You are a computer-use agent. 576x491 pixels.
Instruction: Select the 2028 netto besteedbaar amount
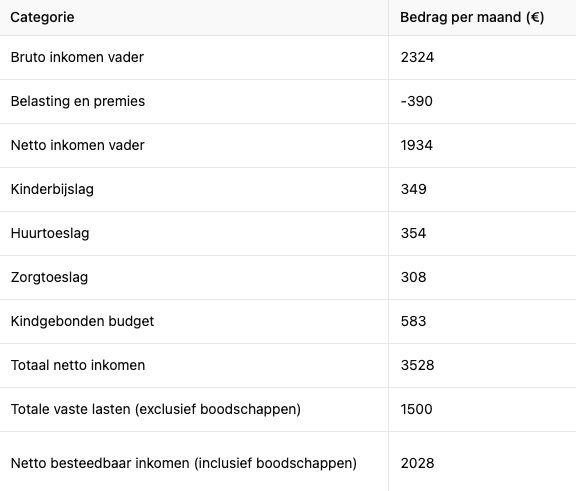click(417, 463)
